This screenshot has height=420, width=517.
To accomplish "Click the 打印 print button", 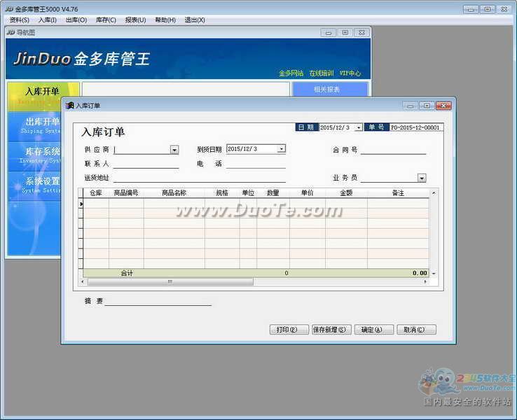I will [x=289, y=330].
